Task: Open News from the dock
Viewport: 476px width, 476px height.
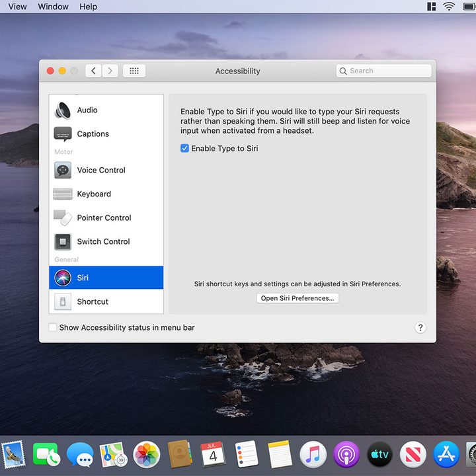Action: coord(413,454)
